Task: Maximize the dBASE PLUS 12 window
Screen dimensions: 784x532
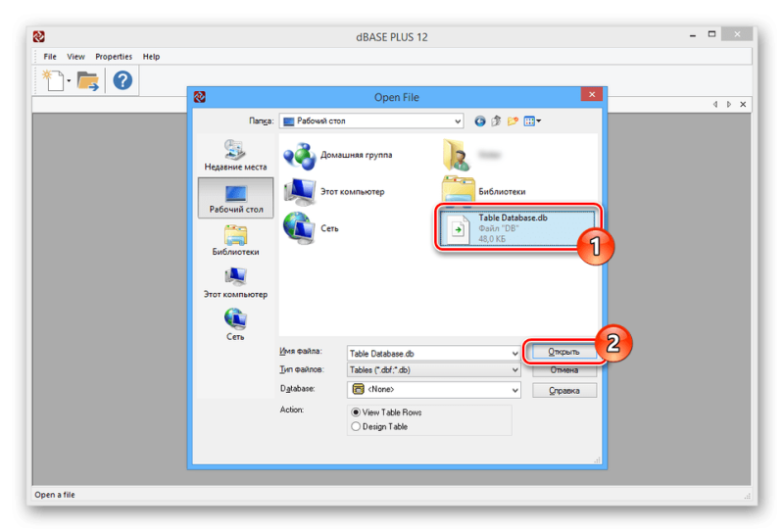Action: (x=712, y=34)
